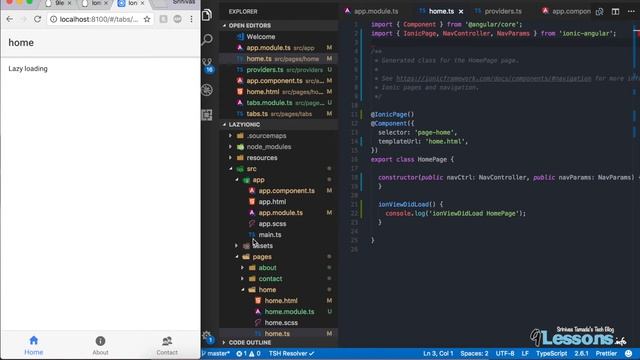Reload the browser page

point(38,19)
